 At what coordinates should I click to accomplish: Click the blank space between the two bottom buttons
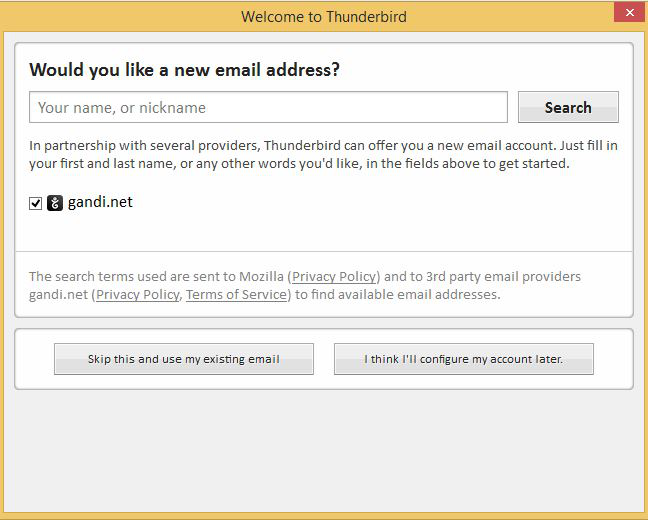(324, 359)
